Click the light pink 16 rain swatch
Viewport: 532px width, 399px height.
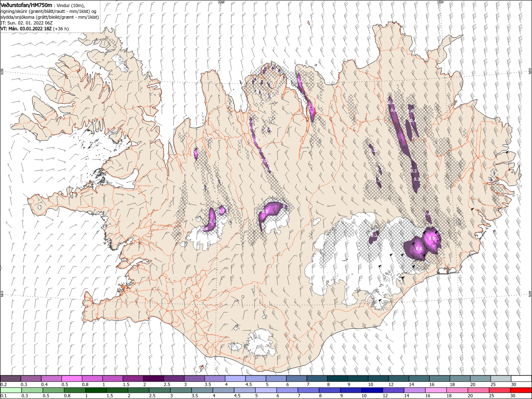click(436, 390)
